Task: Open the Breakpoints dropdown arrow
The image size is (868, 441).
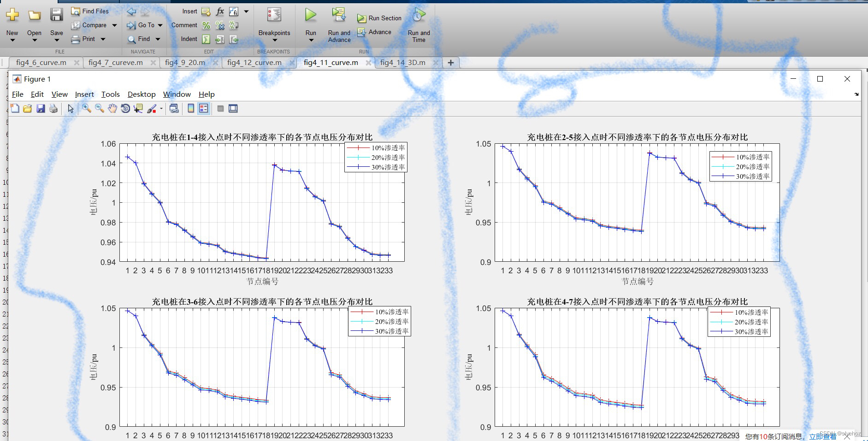Action: [274, 41]
